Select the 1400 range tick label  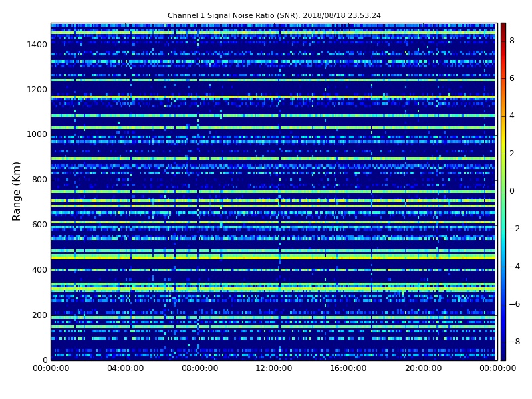pyautogui.click(x=37, y=45)
